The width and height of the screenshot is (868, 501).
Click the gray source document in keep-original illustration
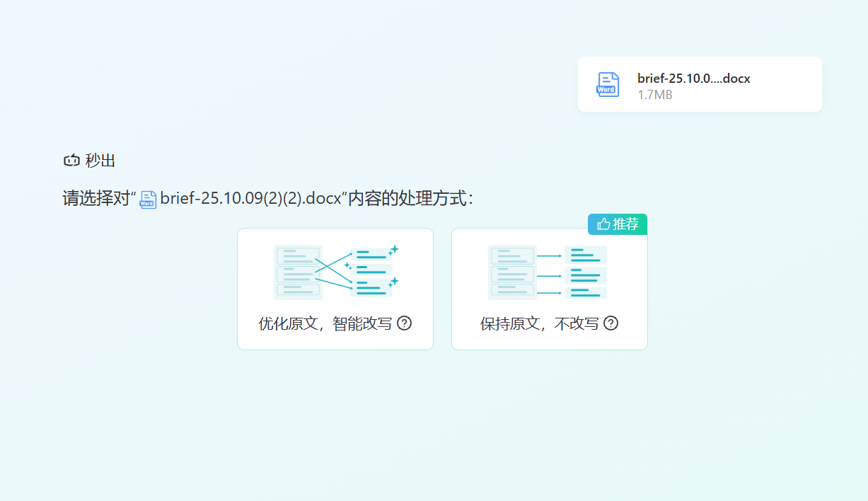tap(511, 272)
